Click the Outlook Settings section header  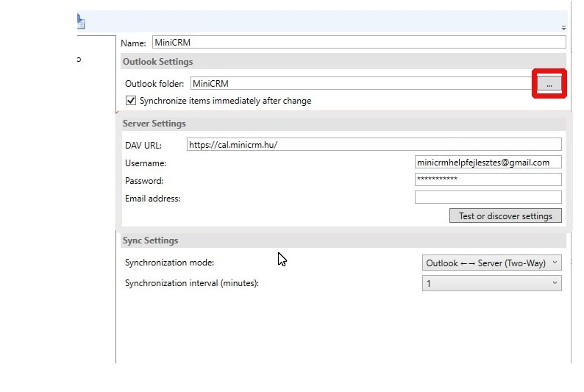[x=343, y=62]
